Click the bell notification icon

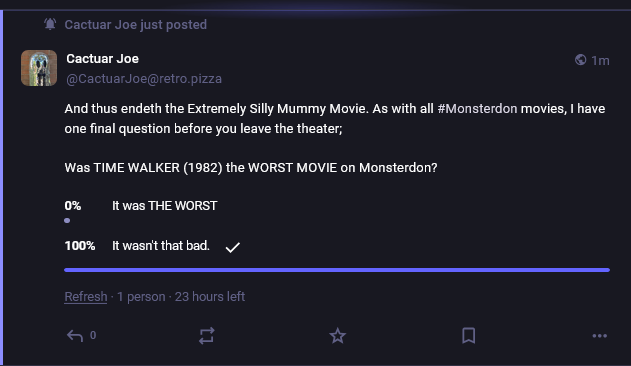point(50,24)
